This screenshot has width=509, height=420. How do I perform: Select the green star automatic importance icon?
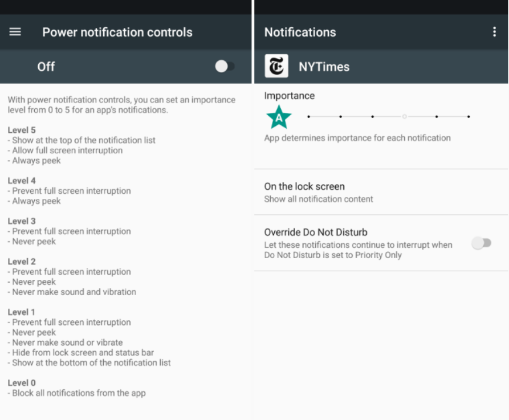click(279, 117)
